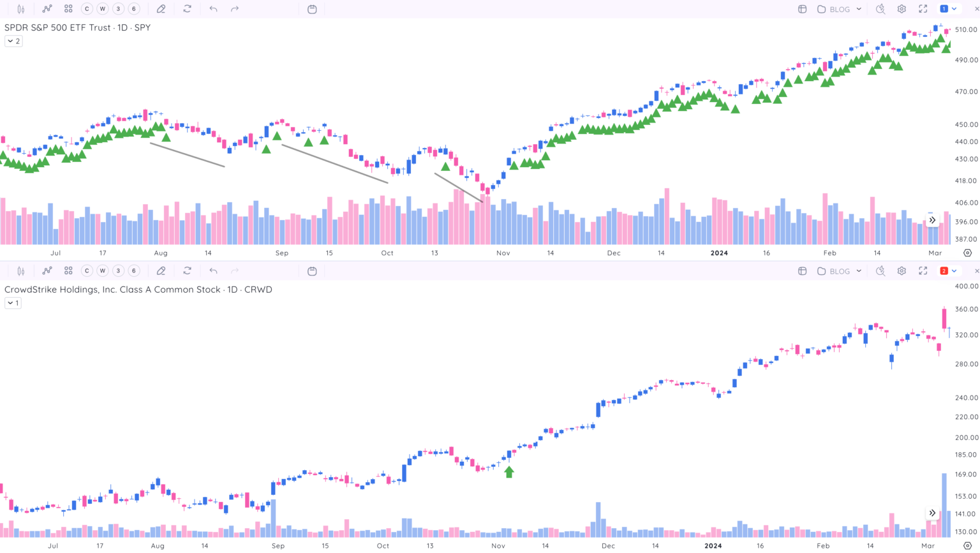980x553 pixels.
Task: Redo action on the SPY chart
Action: pos(235,9)
